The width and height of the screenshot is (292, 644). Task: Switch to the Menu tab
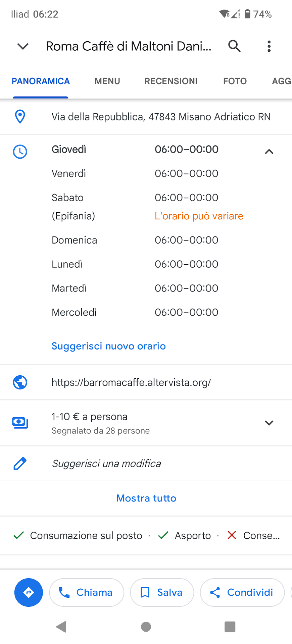click(x=107, y=81)
